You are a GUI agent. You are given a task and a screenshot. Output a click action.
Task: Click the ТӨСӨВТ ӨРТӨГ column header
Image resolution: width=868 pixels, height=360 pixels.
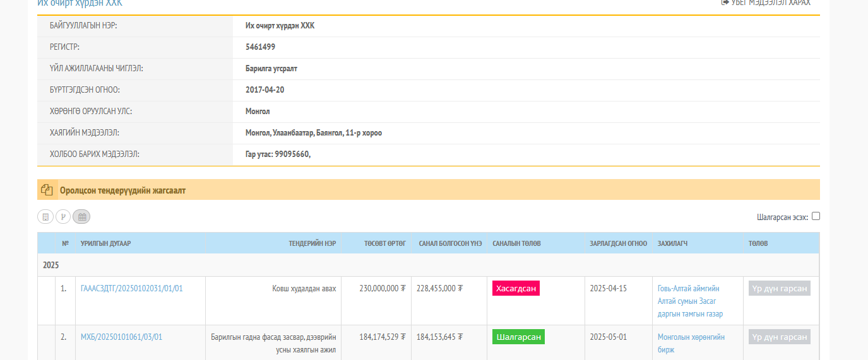point(384,243)
